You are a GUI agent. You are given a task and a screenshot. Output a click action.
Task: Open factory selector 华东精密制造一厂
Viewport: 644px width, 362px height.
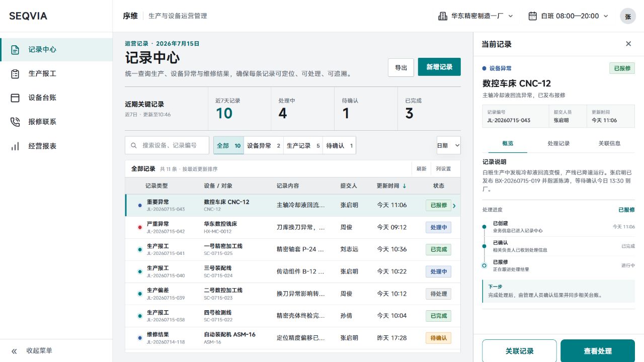tap(475, 16)
